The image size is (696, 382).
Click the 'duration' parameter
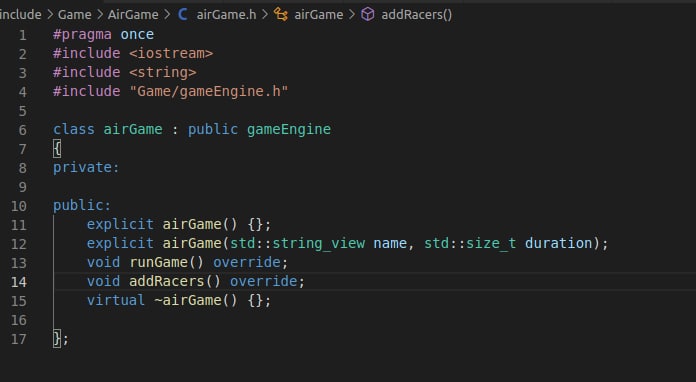click(x=558, y=243)
